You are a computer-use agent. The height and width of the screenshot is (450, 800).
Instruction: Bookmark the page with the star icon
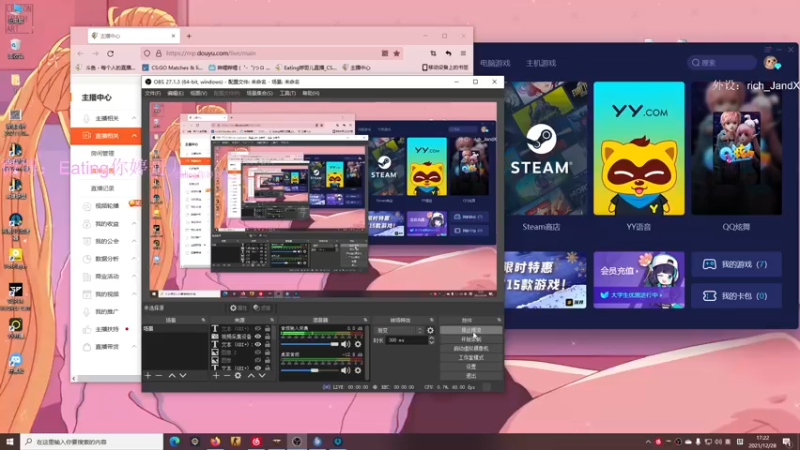pos(396,53)
